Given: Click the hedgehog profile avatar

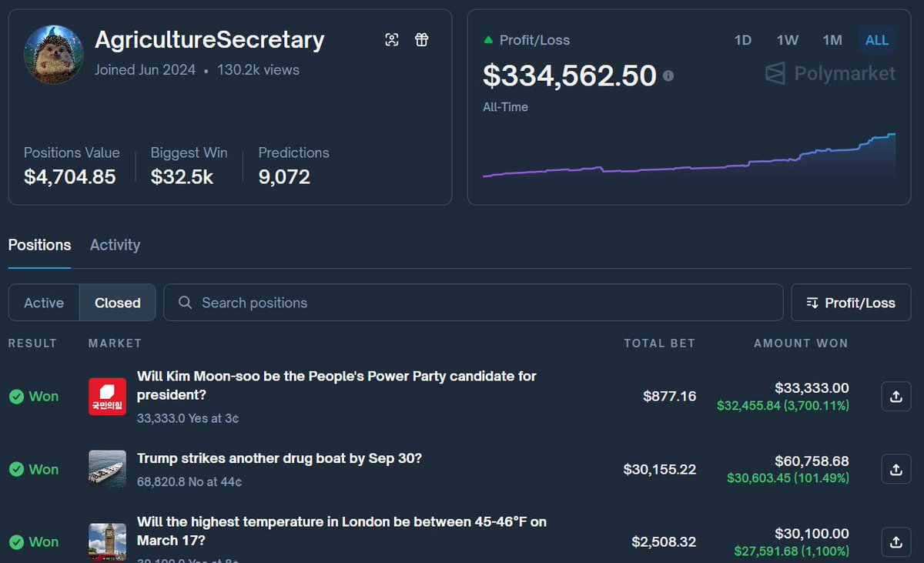Looking at the screenshot, I should pyautogui.click(x=54, y=54).
